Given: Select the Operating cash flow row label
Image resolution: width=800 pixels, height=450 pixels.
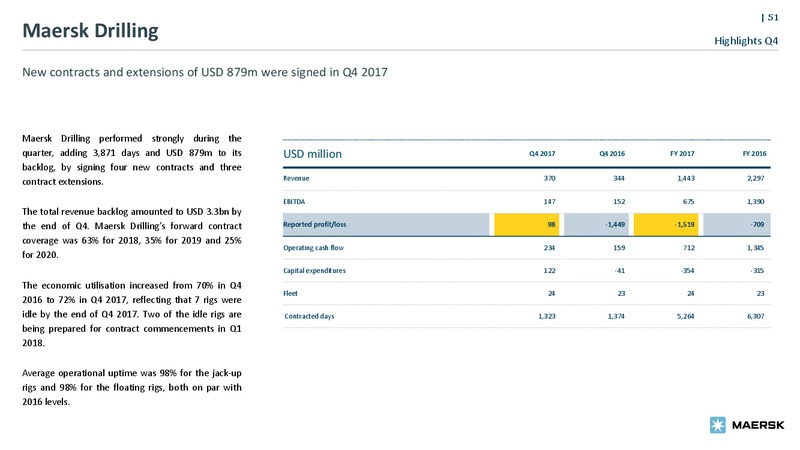Looking at the screenshot, I should click(x=313, y=248).
